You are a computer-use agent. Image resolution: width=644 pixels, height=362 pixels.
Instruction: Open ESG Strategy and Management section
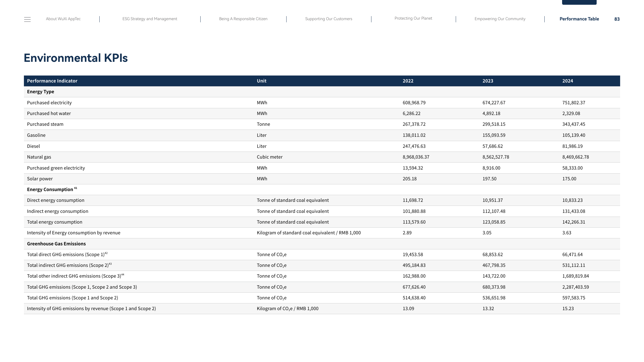tap(150, 19)
